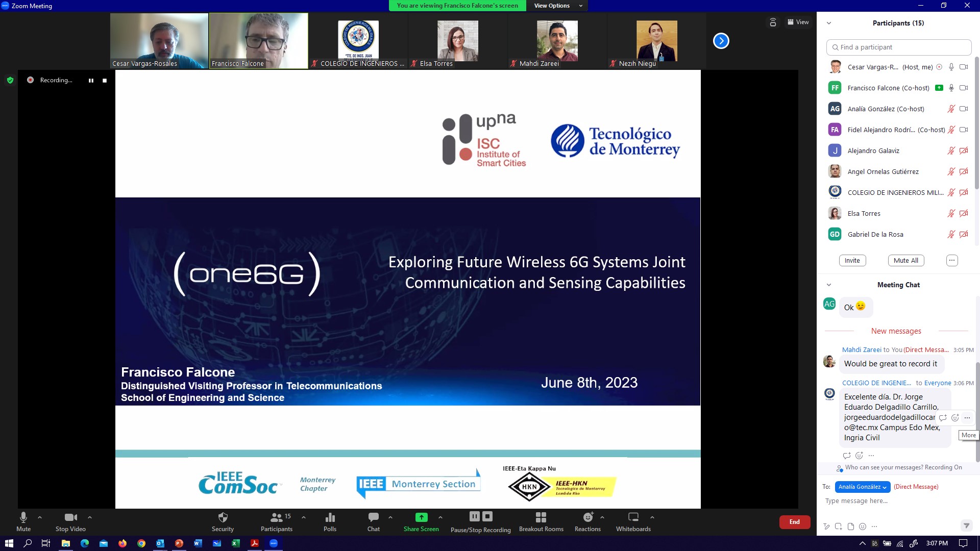The image size is (980, 551).
Task: Show next participant video thumbnails
Action: click(721, 41)
